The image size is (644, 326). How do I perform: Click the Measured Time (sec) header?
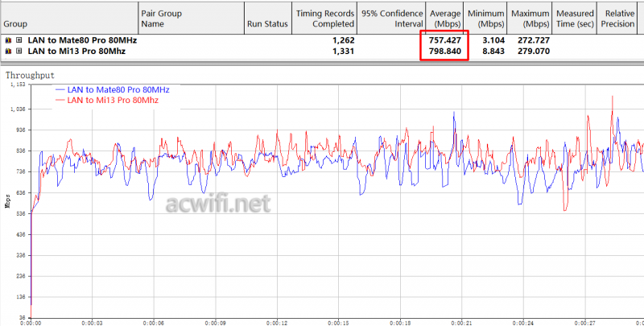click(x=574, y=19)
